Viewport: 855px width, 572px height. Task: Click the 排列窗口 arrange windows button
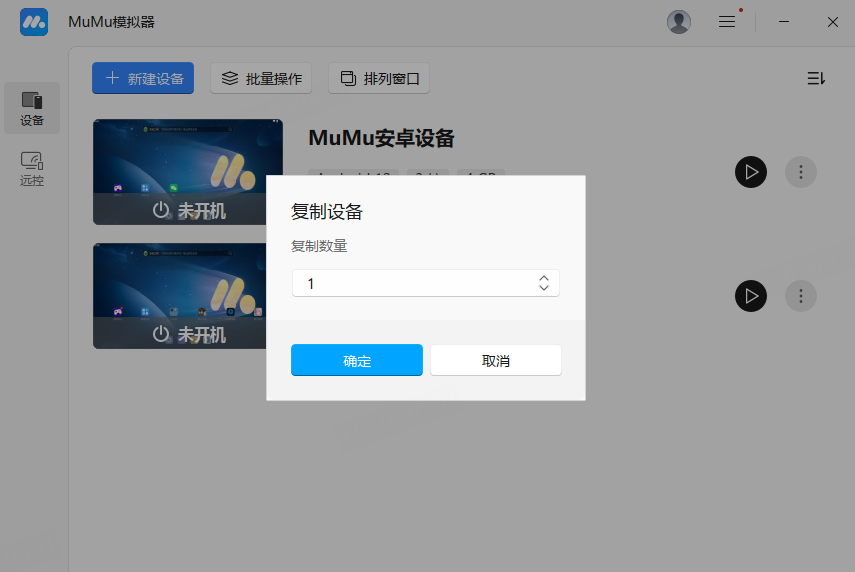[x=379, y=78]
